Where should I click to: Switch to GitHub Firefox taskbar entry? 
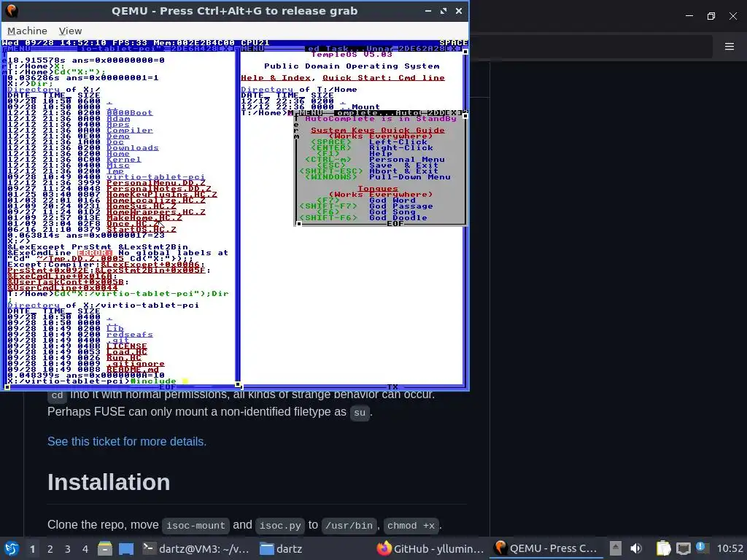click(x=430, y=548)
